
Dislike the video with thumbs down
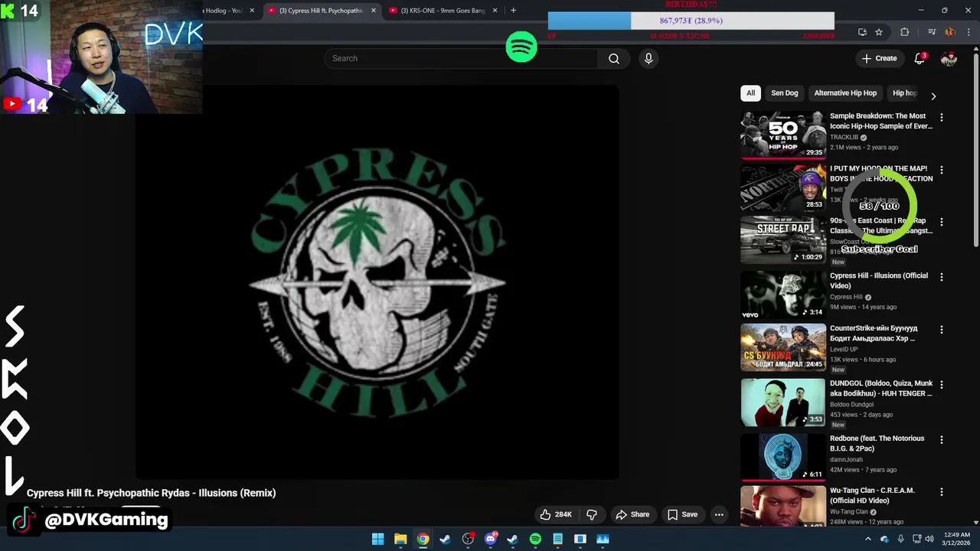(591, 514)
